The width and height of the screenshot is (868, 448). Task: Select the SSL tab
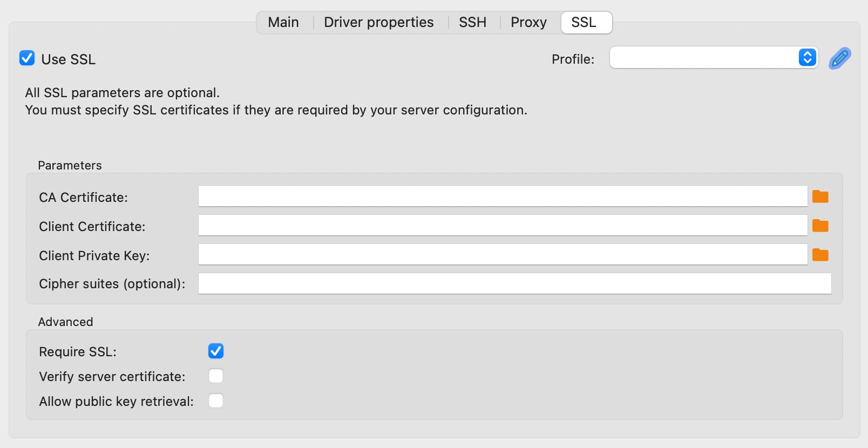[586, 22]
